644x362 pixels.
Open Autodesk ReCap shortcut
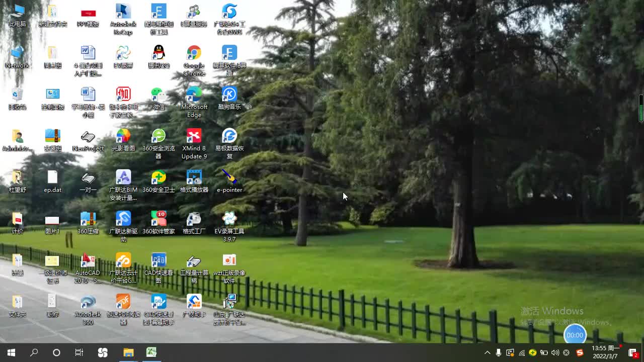click(x=123, y=19)
